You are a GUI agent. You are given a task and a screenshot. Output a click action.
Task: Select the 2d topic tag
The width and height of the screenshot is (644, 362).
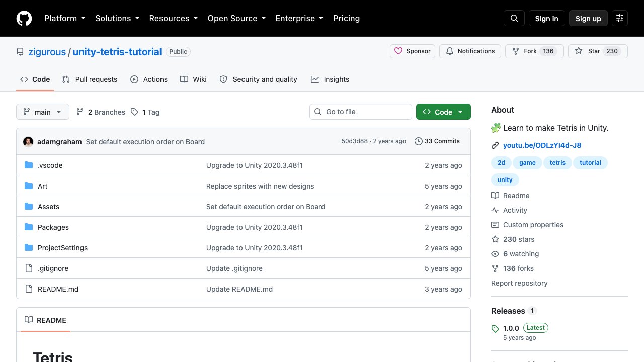coord(501,163)
